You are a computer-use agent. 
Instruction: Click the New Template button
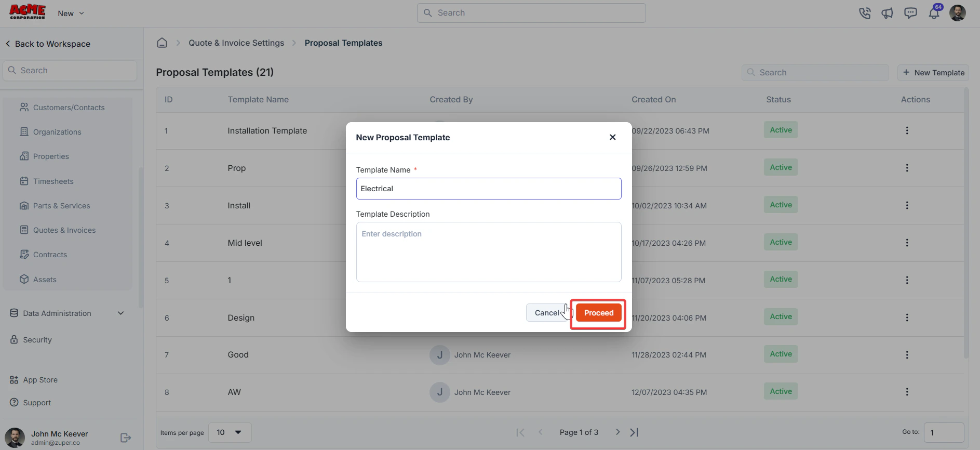tap(933, 73)
